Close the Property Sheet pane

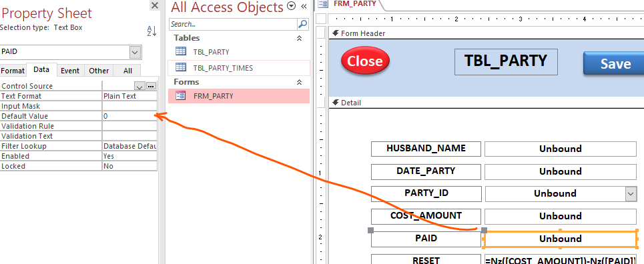coord(154,6)
